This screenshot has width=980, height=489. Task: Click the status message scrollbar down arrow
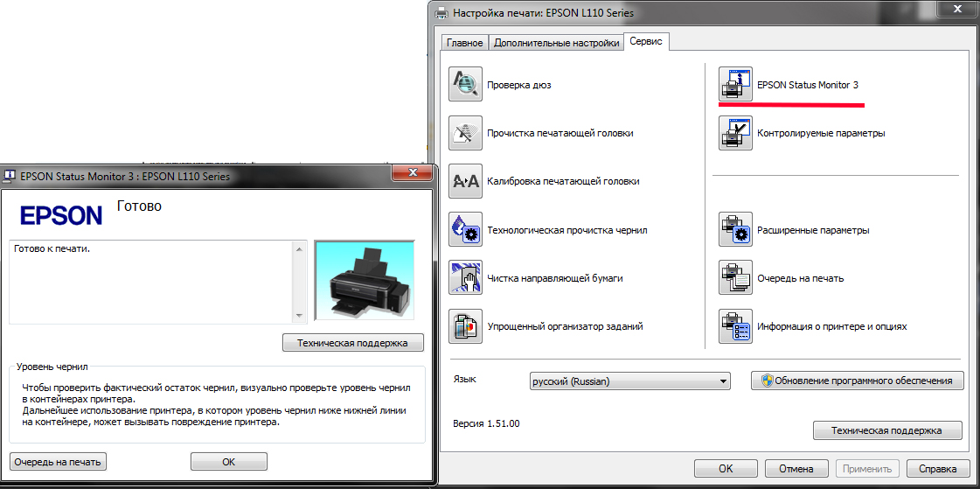[299, 315]
